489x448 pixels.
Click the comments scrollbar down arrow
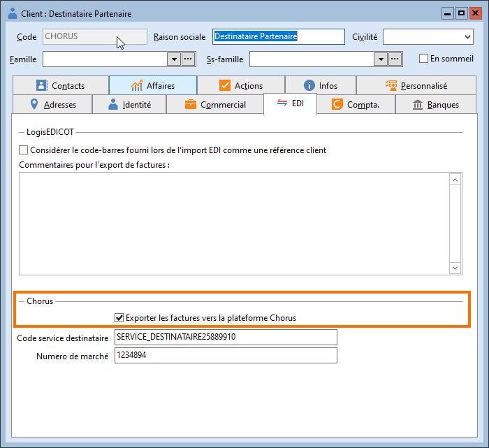pyautogui.click(x=455, y=268)
